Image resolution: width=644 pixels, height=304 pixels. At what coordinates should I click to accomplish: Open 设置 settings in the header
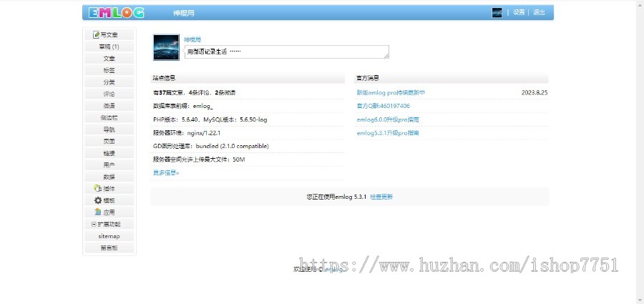[519, 12]
